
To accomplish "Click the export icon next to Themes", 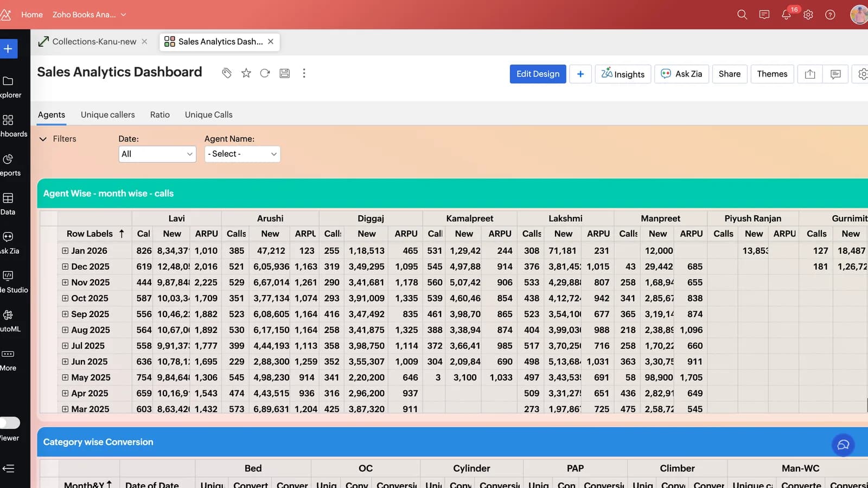I will click(x=810, y=74).
